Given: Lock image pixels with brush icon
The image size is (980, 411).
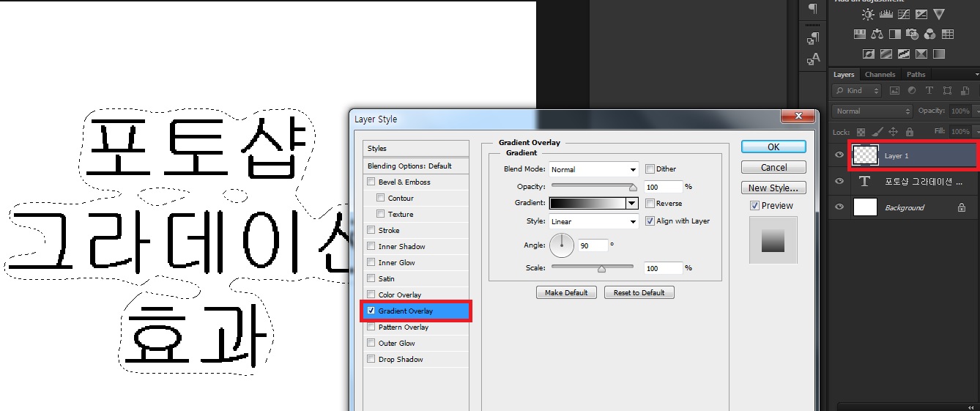Looking at the screenshot, I should (x=877, y=132).
